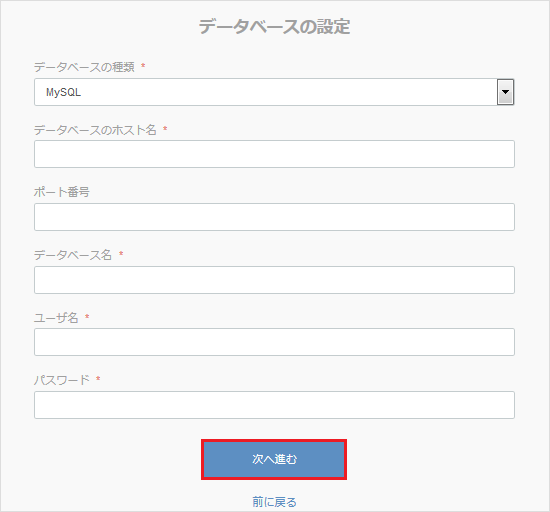This screenshot has height=512, width=550.
Task: Click the データベースの設定 heading
Action: [274, 27]
